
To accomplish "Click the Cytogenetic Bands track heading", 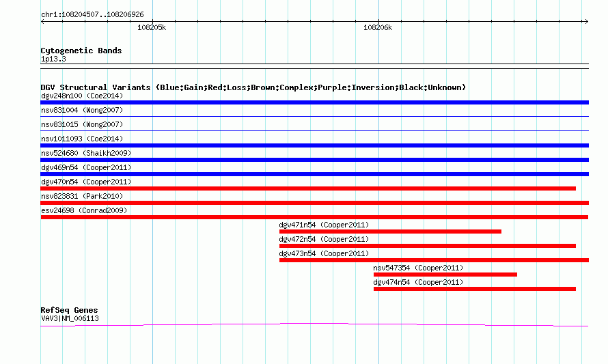I will 81,51.
